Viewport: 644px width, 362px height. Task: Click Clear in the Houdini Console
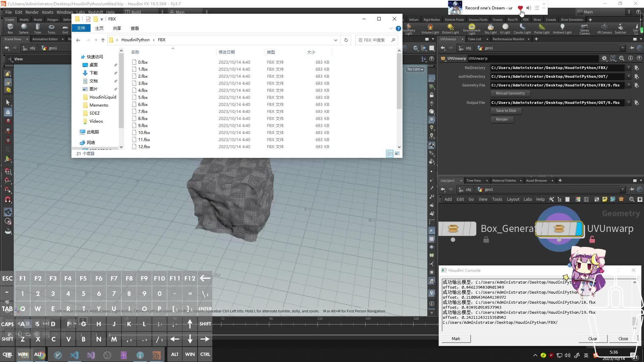point(592,339)
